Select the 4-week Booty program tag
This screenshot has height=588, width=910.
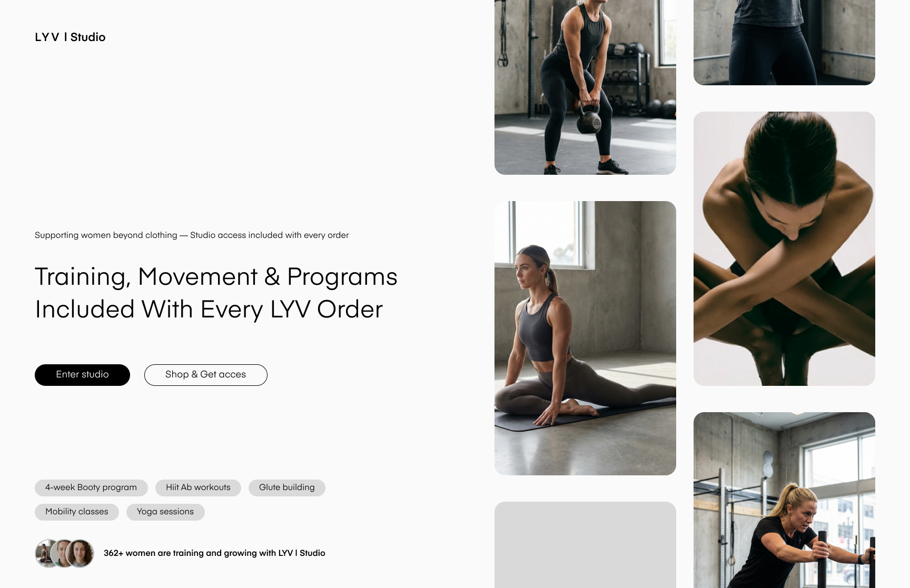pyautogui.click(x=91, y=488)
